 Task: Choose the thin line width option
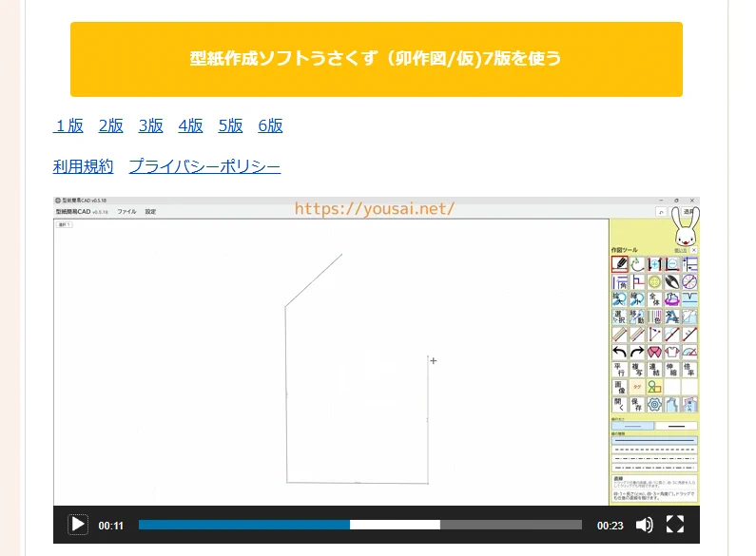(x=632, y=426)
